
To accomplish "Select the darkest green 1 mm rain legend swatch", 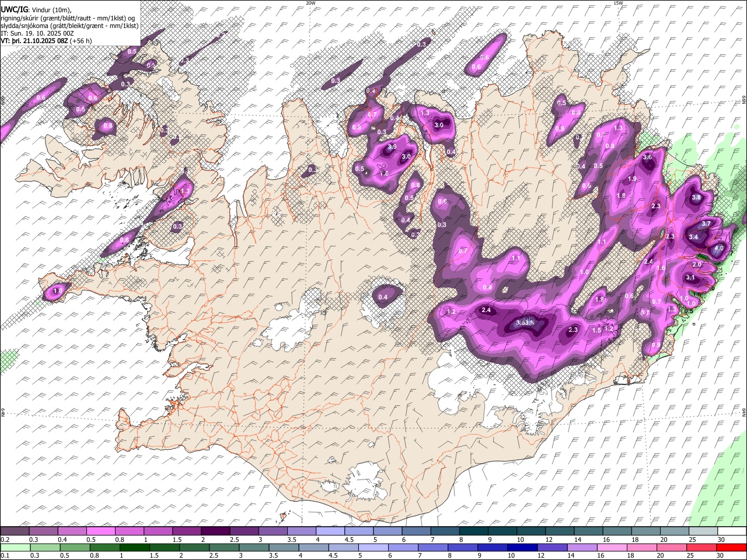I will coord(134,548).
